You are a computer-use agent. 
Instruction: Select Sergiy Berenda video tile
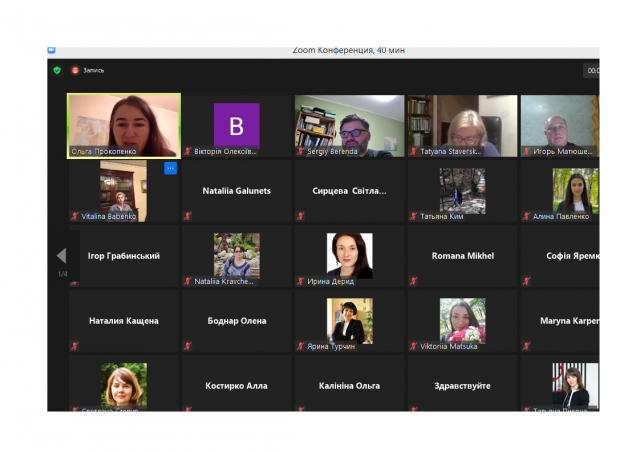(x=350, y=126)
